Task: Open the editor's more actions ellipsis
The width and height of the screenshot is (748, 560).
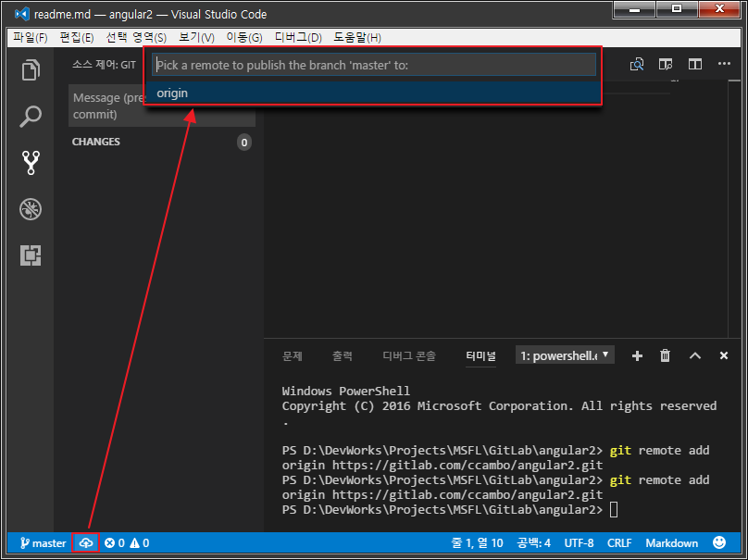Action: [695, 64]
